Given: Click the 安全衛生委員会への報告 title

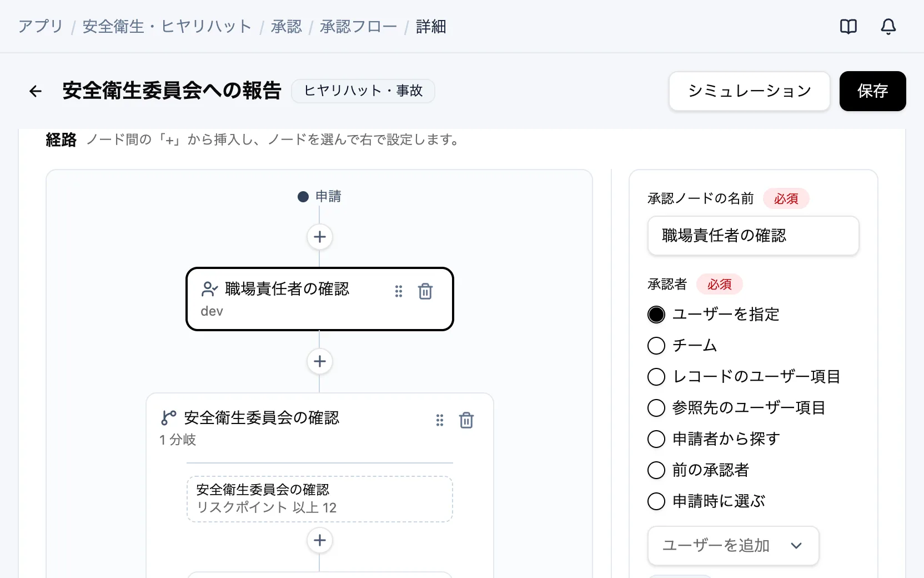Looking at the screenshot, I should pos(172,91).
